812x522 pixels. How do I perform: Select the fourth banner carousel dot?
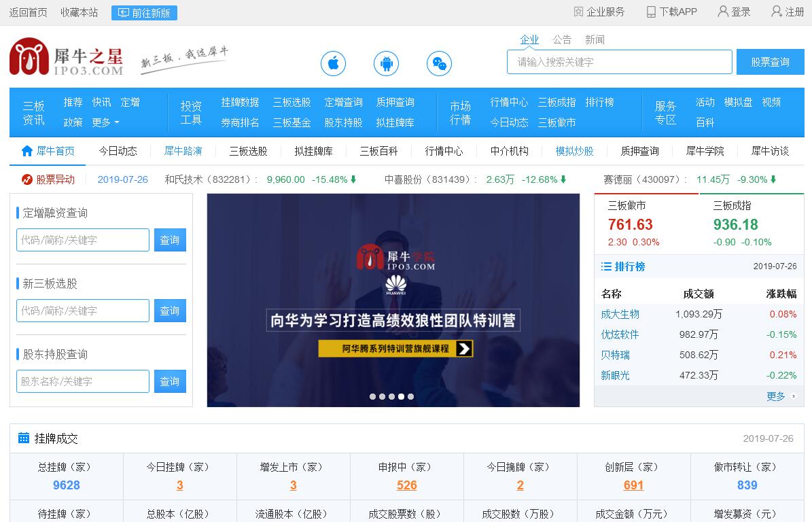401,396
